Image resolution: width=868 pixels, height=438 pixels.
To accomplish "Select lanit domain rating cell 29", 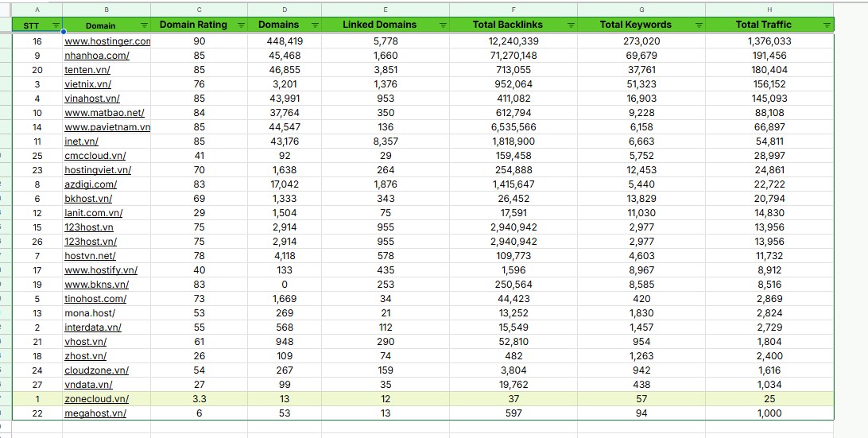I will [200, 213].
